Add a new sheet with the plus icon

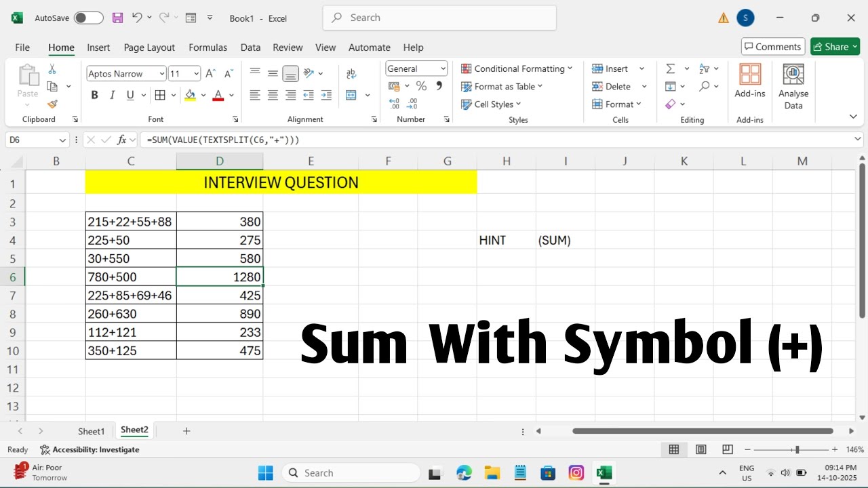[x=186, y=431]
